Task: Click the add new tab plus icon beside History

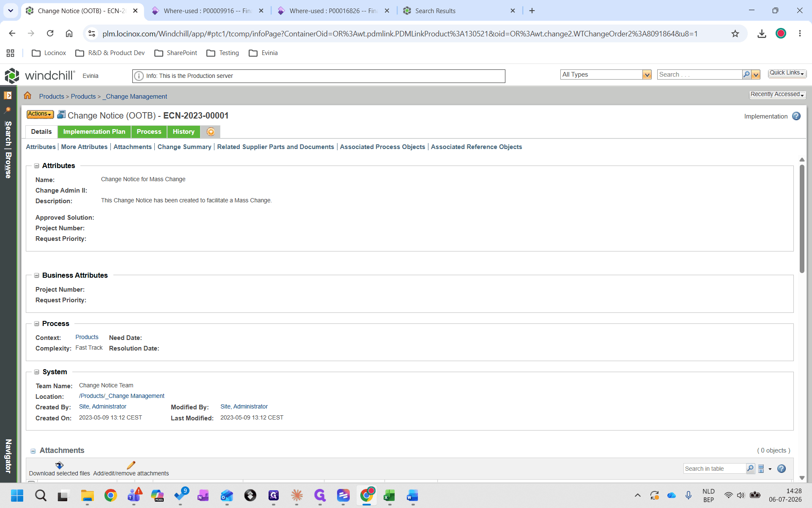Action: (211, 132)
